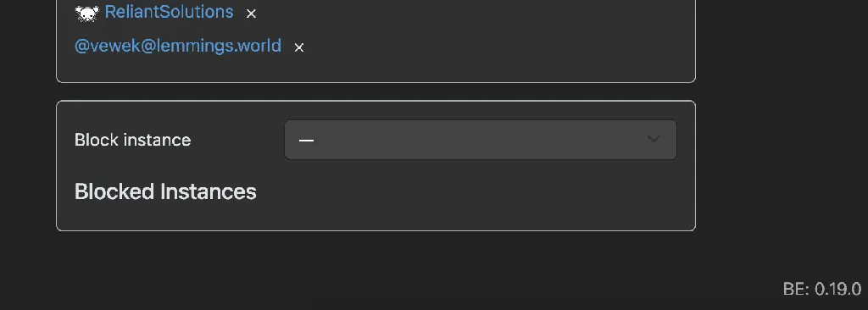Remove @vewek@lemmings.world using the X icon
The image size is (868, 310).
pos(299,47)
